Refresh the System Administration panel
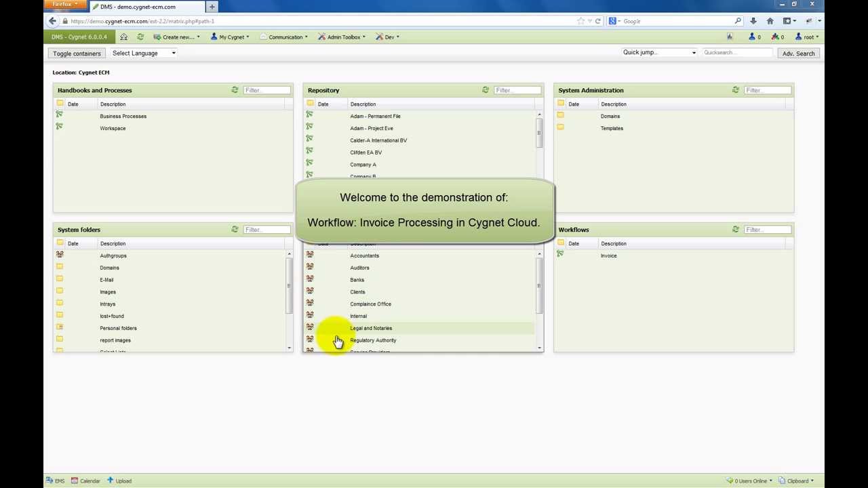The width and height of the screenshot is (868, 488). [x=735, y=89]
